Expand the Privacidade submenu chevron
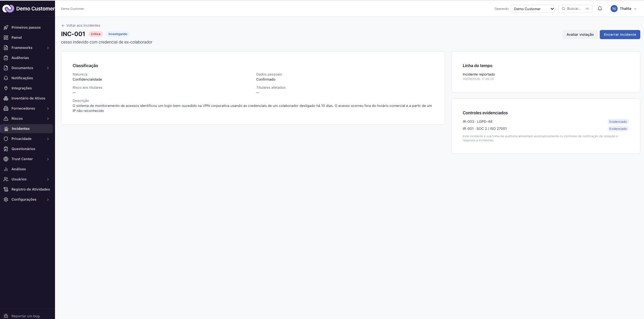 click(48, 139)
